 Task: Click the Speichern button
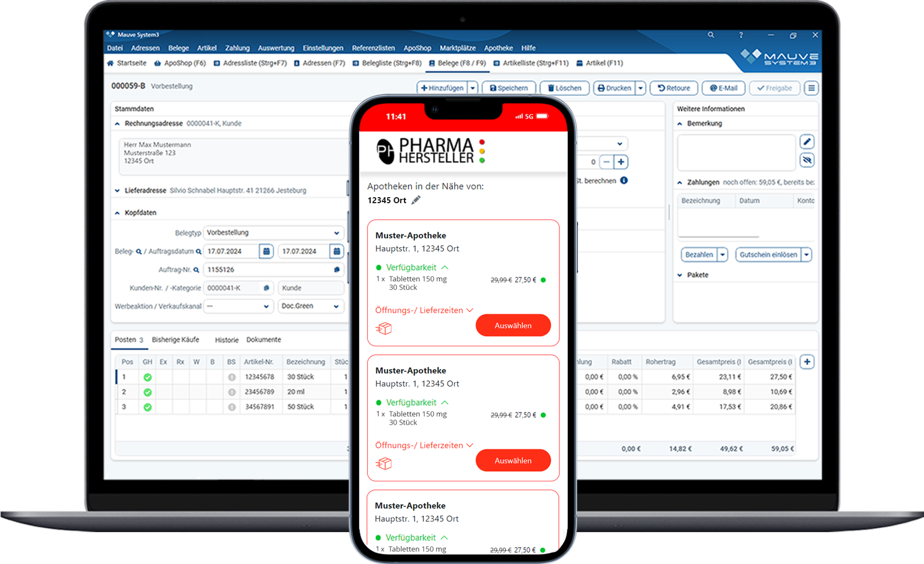tap(508, 88)
